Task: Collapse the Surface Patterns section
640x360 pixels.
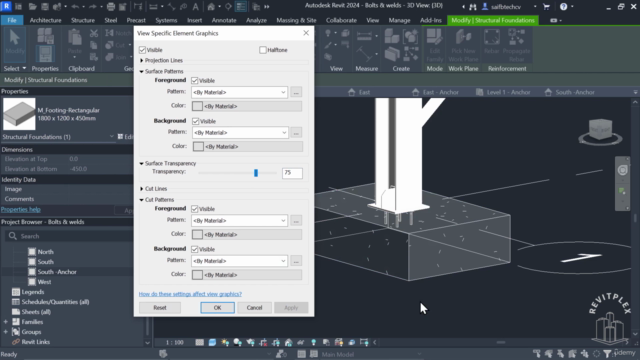Action: [142, 71]
